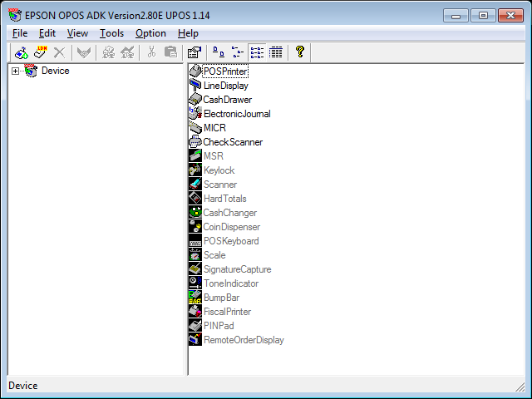Viewport: 532px width, 399px height.
Task: Open the Help menu
Action: point(188,33)
